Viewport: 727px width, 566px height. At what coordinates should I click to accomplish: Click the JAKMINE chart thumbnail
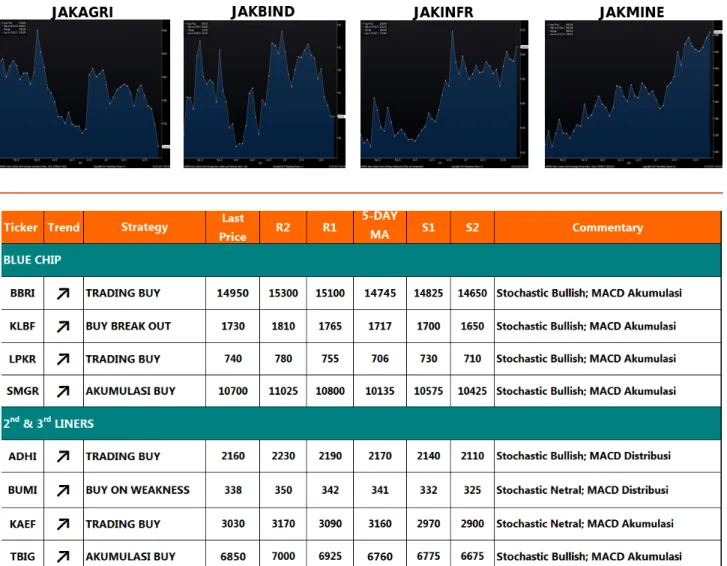[633, 94]
